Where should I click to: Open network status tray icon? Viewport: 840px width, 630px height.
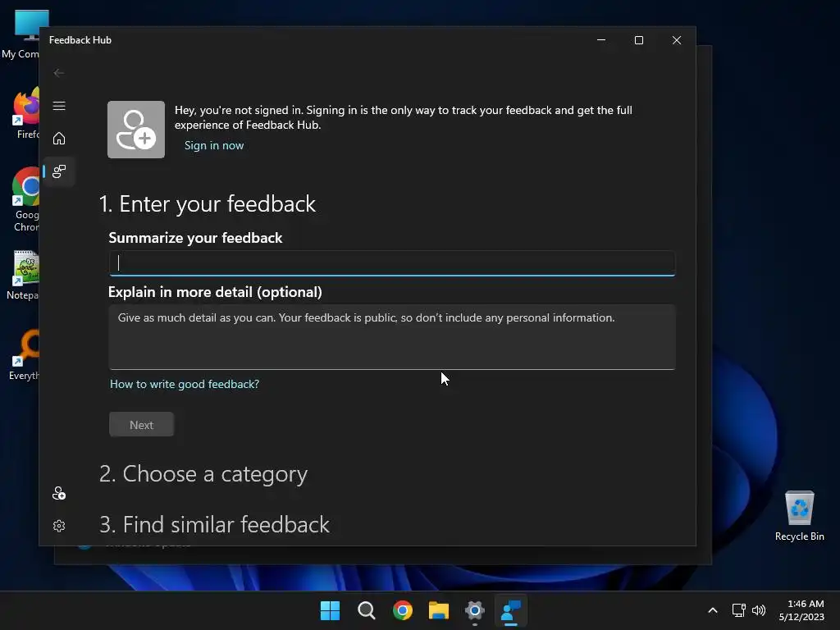point(739,610)
